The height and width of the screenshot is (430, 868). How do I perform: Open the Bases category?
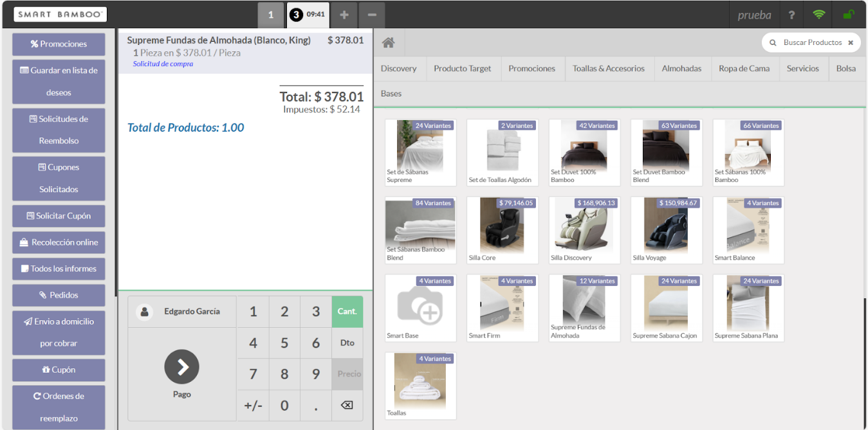tap(391, 94)
